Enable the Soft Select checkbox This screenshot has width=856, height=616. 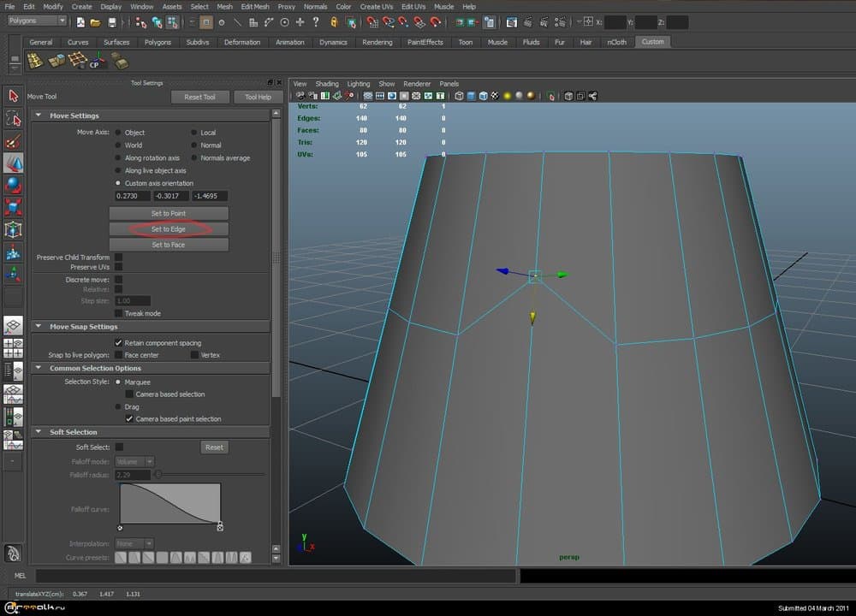tap(119, 447)
